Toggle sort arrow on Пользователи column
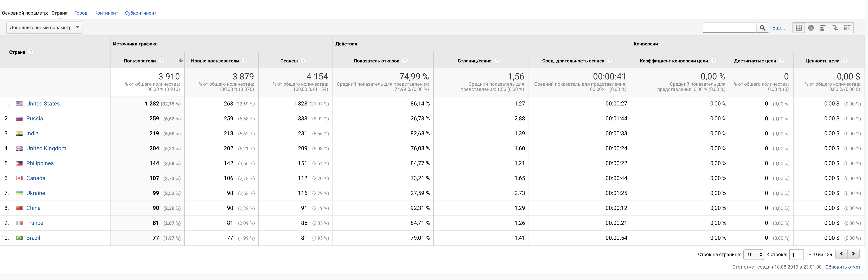The height and width of the screenshot is (280, 868). (181, 60)
